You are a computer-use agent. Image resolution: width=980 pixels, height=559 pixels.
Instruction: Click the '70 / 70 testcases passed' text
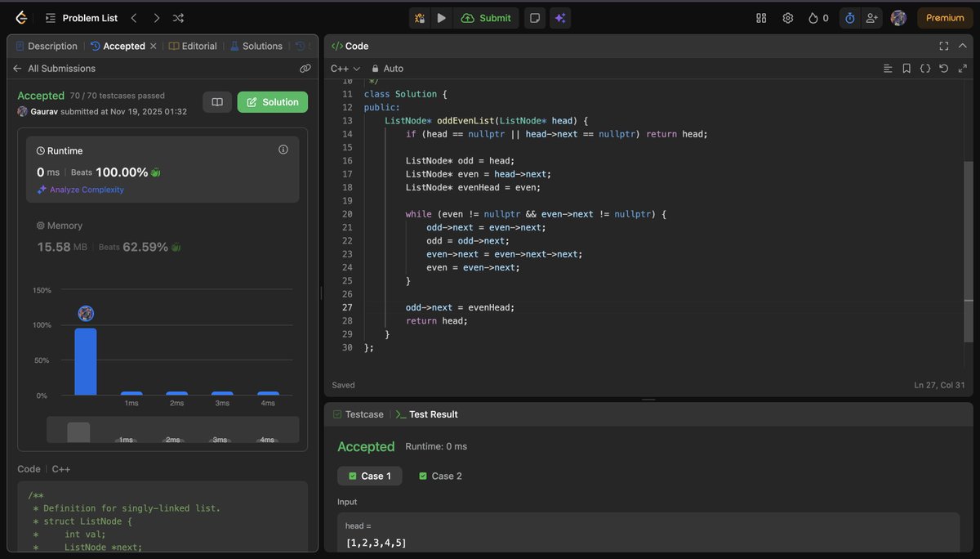pos(117,96)
